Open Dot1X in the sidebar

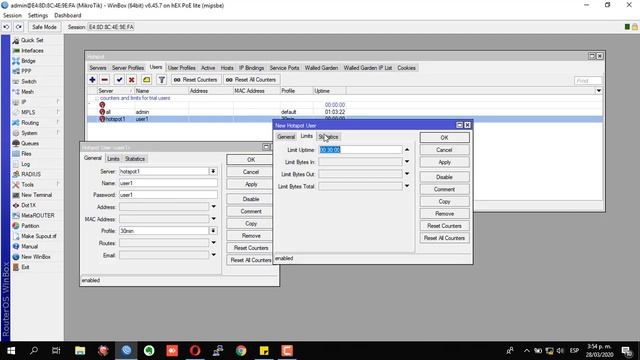click(x=29, y=205)
